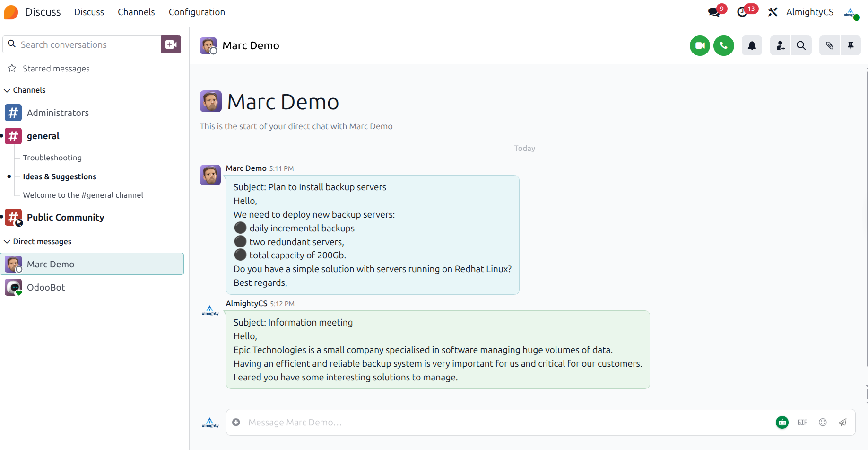Click the search magnifier icon in sidebar
Image resolution: width=868 pixels, height=450 pixels.
pyautogui.click(x=12, y=44)
